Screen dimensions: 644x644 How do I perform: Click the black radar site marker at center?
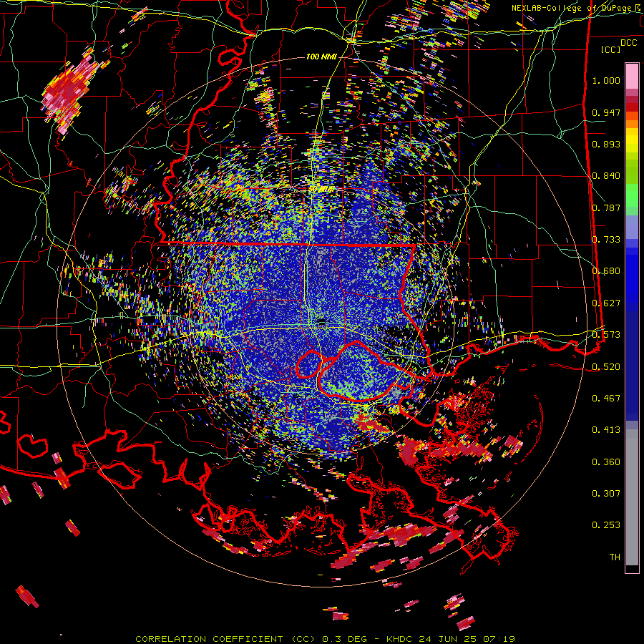pos(322,321)
